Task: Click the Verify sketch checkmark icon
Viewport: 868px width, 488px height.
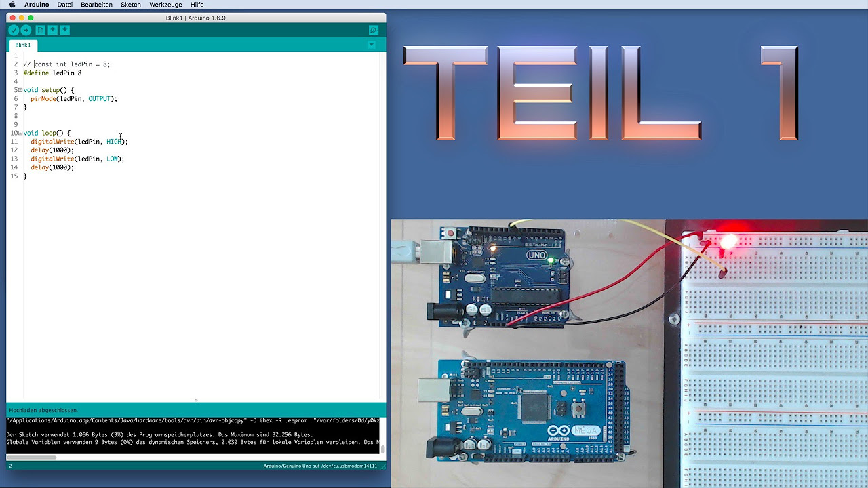Action: [14, 30]
